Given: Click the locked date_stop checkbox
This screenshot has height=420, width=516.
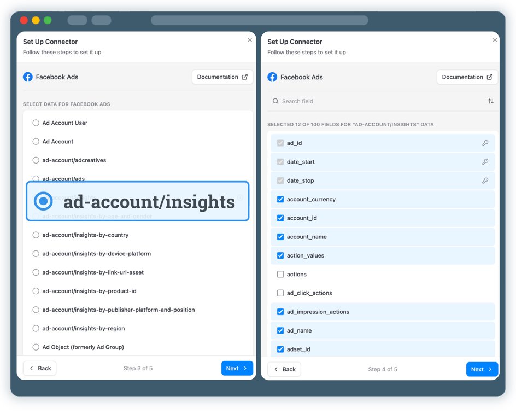Looking at the screenshot, I should [x=280, y=180].
